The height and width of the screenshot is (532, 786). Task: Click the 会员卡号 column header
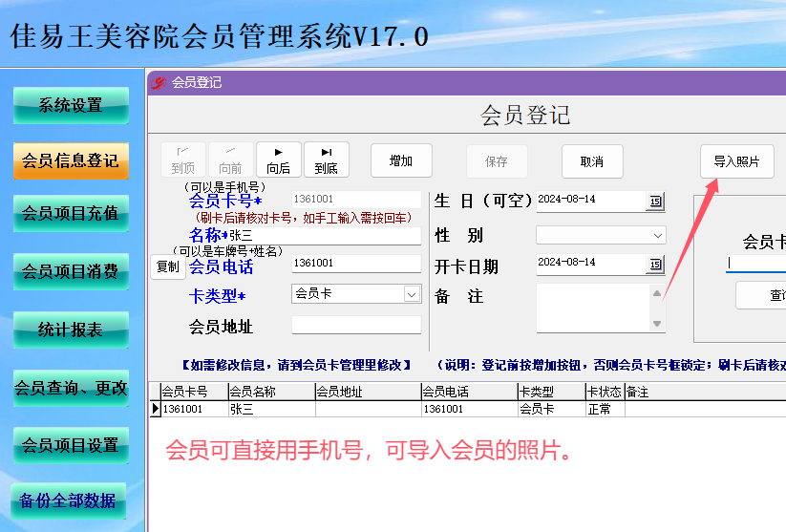click(x=194, y=392)
